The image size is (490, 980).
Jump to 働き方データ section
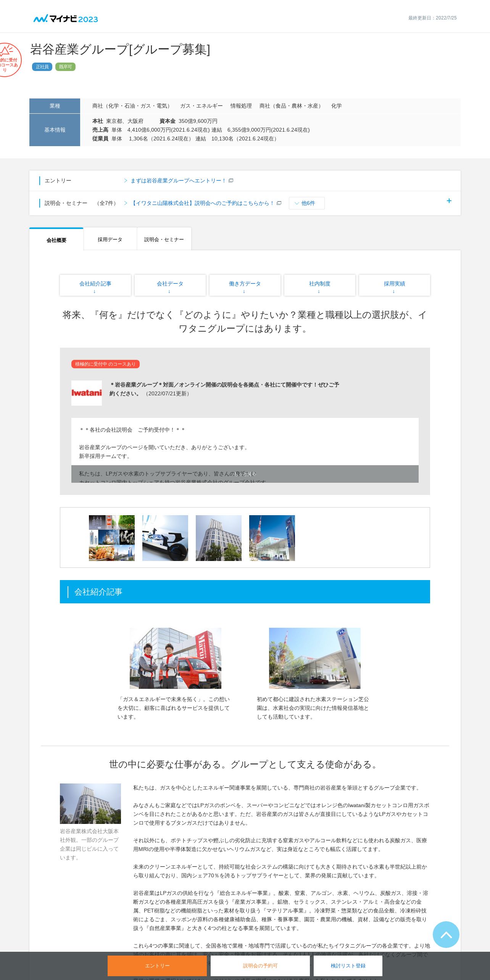click(245, 285)
